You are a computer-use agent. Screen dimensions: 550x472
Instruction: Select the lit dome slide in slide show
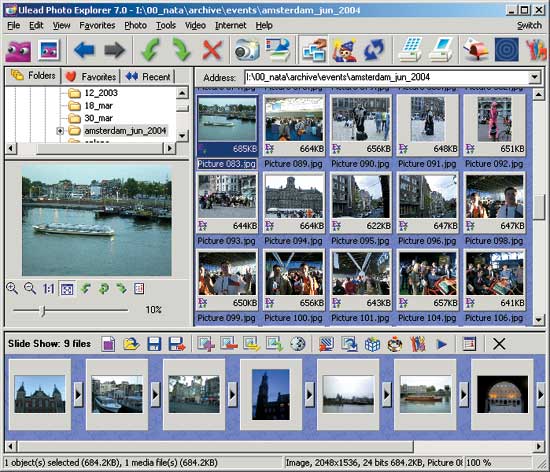pyautogui.click(x=502, y=395)
